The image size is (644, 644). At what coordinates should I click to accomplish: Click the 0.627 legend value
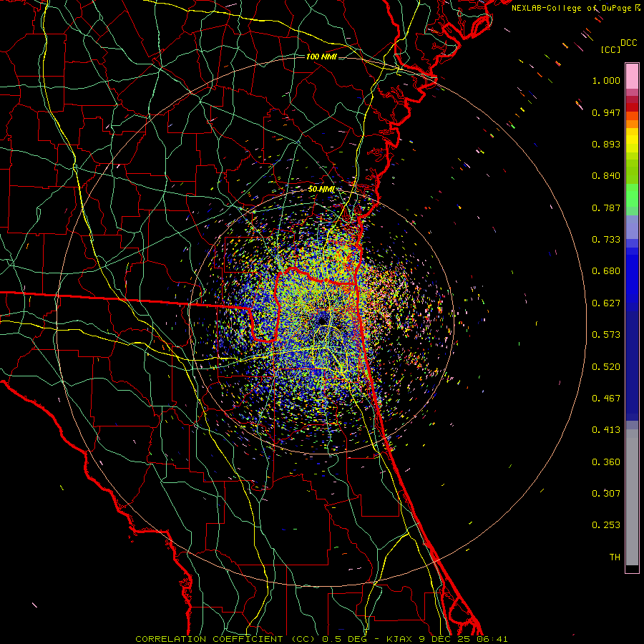(x=606, y=303)
